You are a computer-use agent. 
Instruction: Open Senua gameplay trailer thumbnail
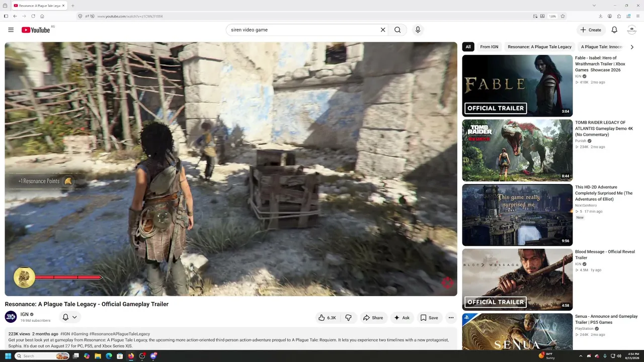(517, 332)
